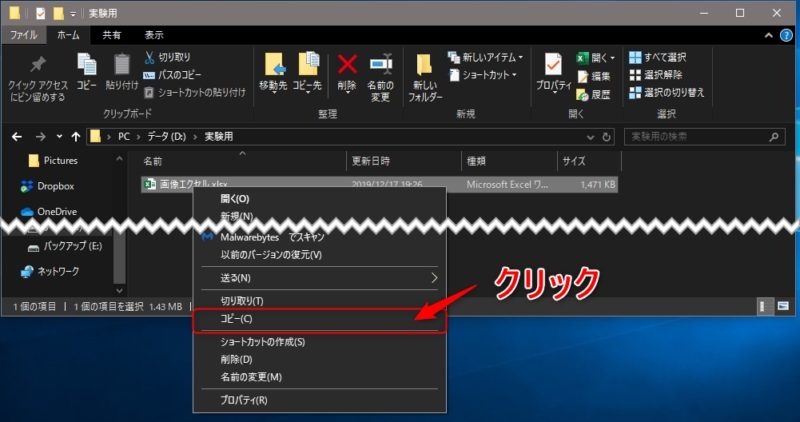The height and width of the screenshot is (422, 800).
Task: Click データ (D:) in the address path
Action: click(x=166, y=137)
